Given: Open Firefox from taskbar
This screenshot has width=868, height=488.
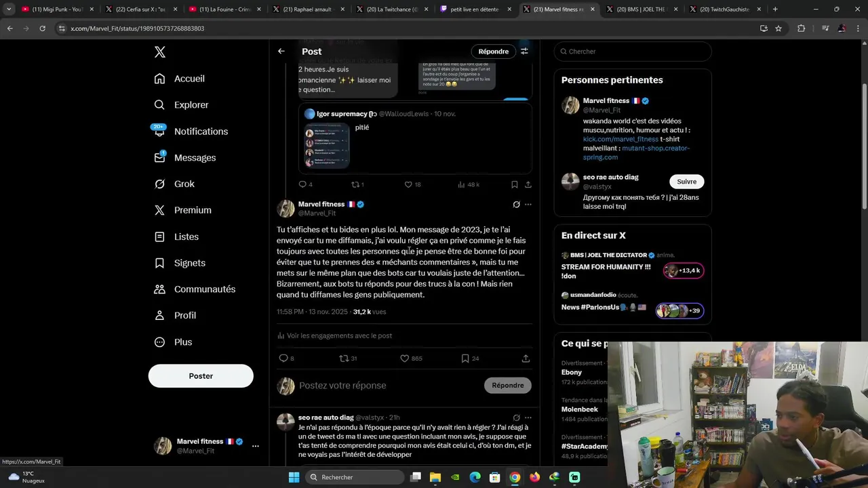Looking at the screenshot, I should click(x=534, y=477).
